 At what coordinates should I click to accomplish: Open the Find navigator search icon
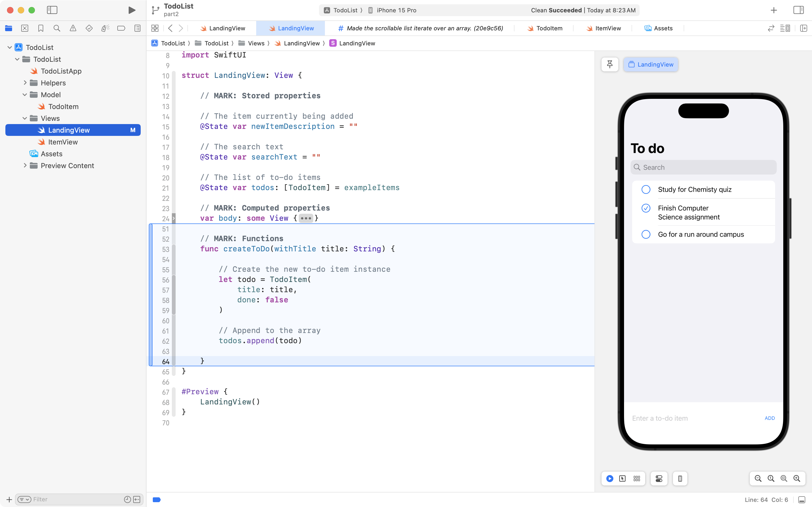[57, 28]
